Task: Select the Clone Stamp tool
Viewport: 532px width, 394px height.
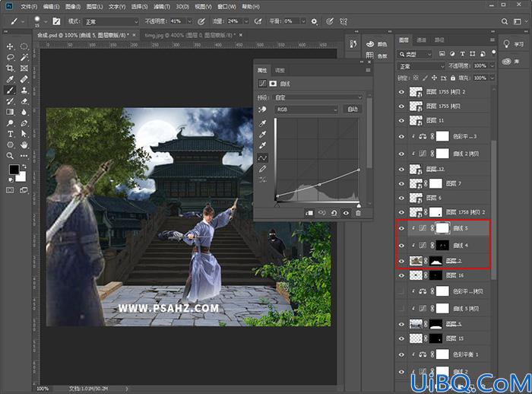Action: (24, 91)
